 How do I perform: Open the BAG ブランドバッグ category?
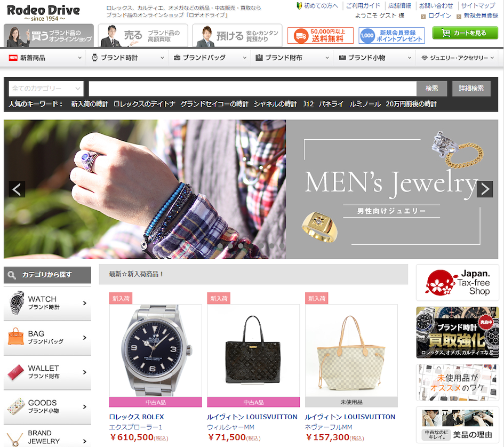(x=47, y=338)
